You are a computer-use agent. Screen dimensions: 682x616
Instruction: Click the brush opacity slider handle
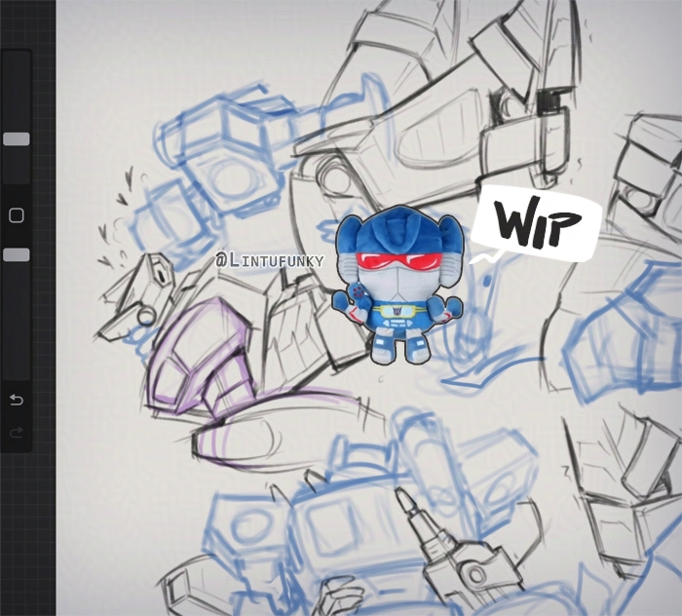[x=17, y=254]
